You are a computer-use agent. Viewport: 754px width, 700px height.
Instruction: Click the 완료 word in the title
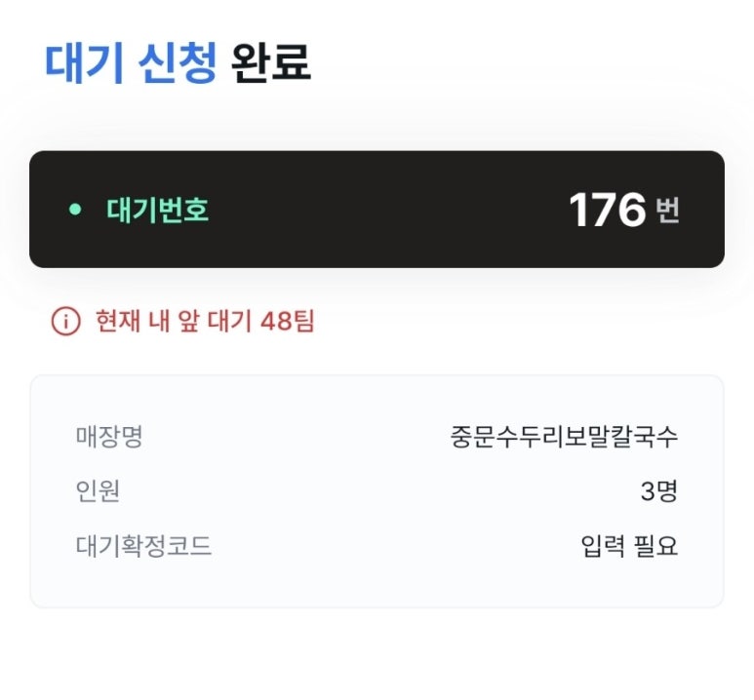pos(271,62)
